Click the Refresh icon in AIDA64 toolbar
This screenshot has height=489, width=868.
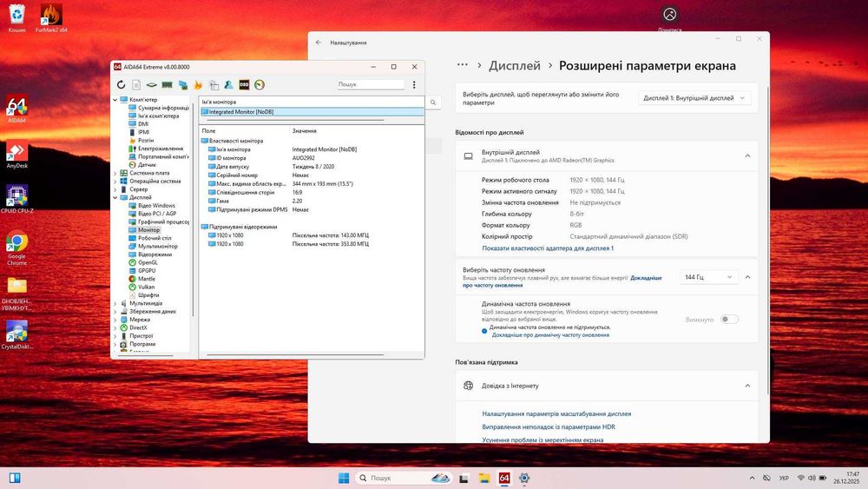pyautogui.click(x=122, y=84)
